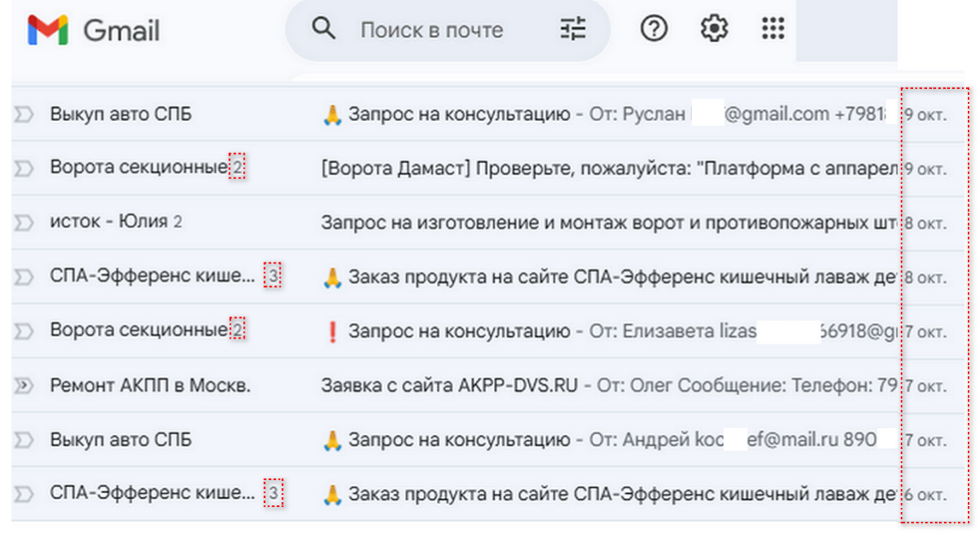Open Settings gear icon

click(714, 29)
